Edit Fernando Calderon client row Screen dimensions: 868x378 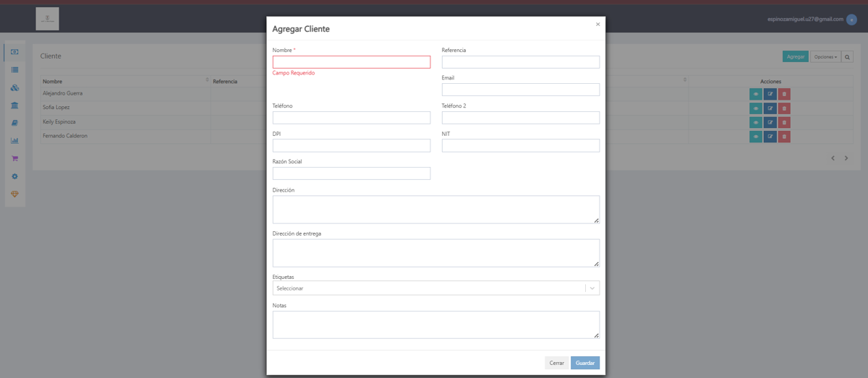coord(770,137)
